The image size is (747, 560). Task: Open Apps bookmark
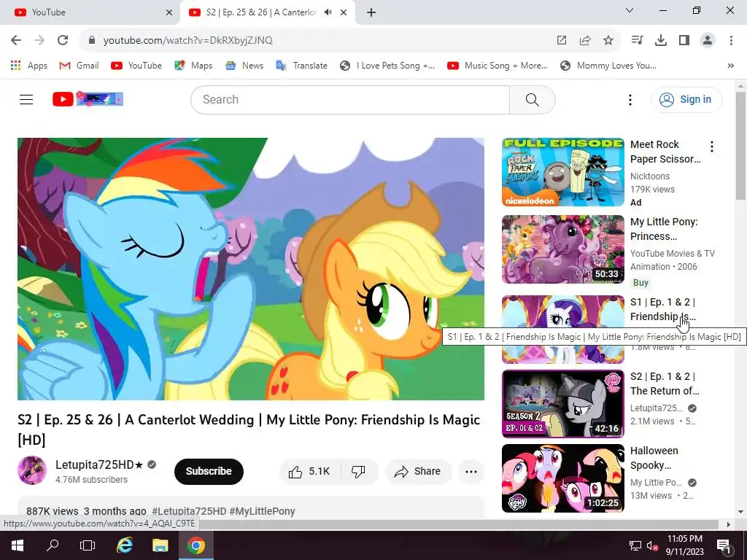pyautogui.click(x=29, y=66)
